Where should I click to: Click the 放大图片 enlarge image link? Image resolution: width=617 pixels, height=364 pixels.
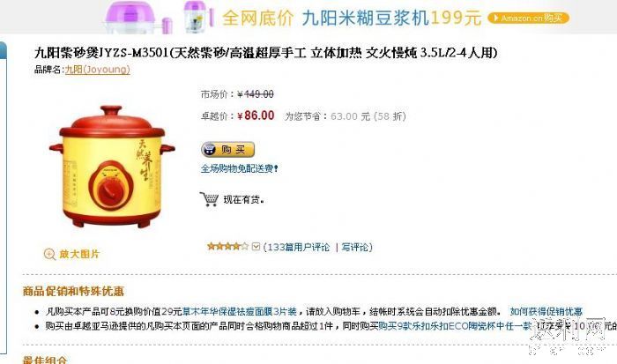tap(79, 254)
